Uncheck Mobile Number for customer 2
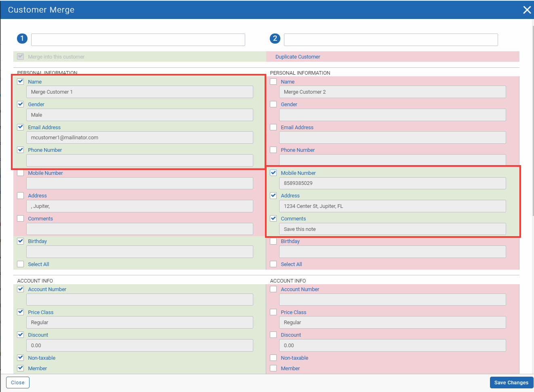534x392 pixels. pos(273,173)
